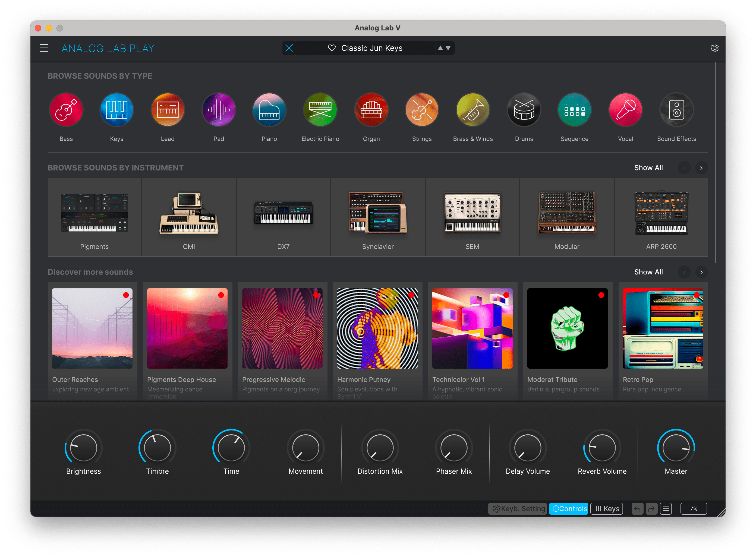Viewport: 756px width, 557px height.
Task: Open Retro Pop pack
Action: [663, 341]
